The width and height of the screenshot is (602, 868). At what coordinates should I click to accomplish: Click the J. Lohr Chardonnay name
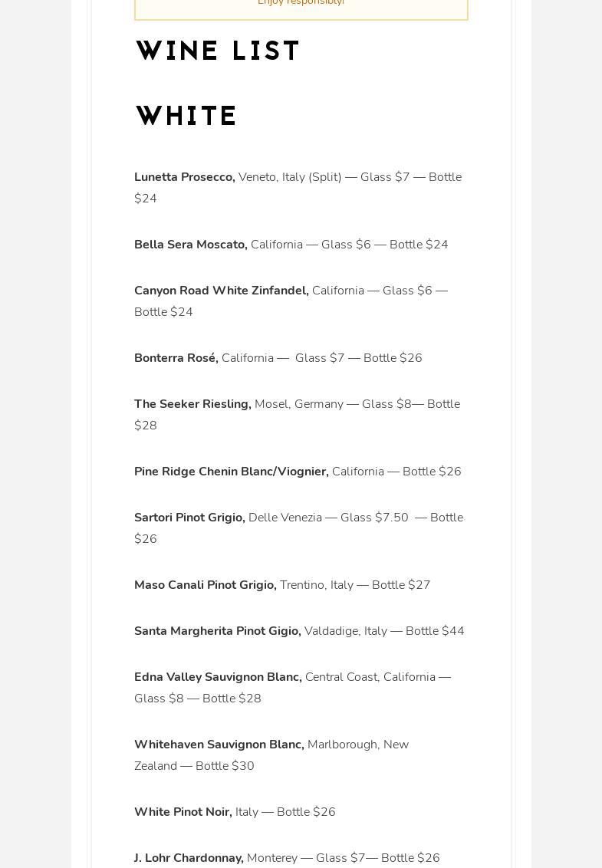point(188,858)
